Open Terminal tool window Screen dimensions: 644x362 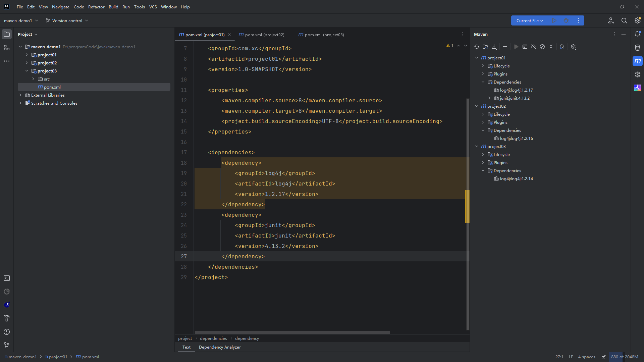coord(7,278)
